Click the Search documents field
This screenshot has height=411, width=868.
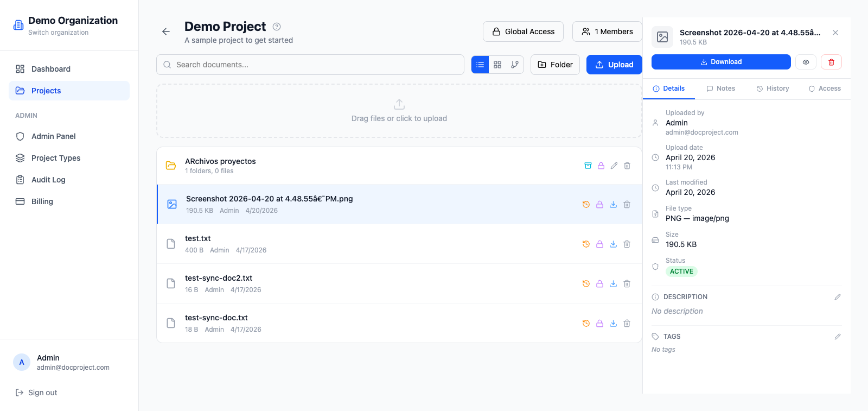click(x=310, y=65)
